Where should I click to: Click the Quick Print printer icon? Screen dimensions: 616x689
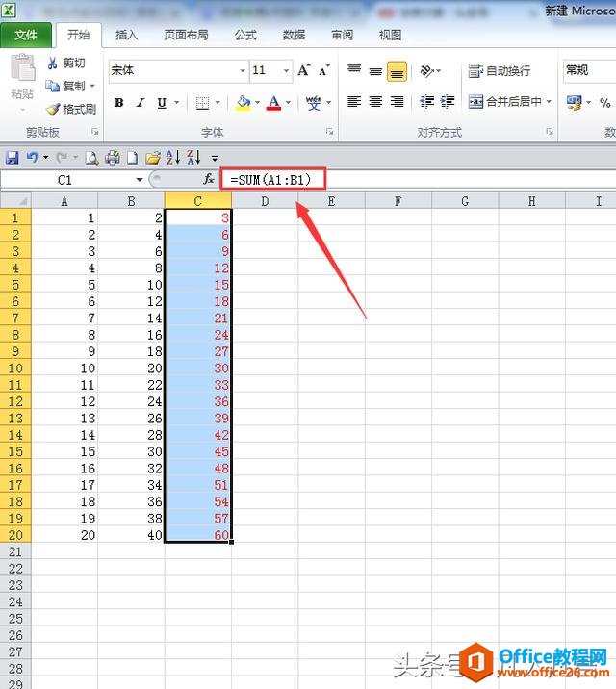click(113, 157)
